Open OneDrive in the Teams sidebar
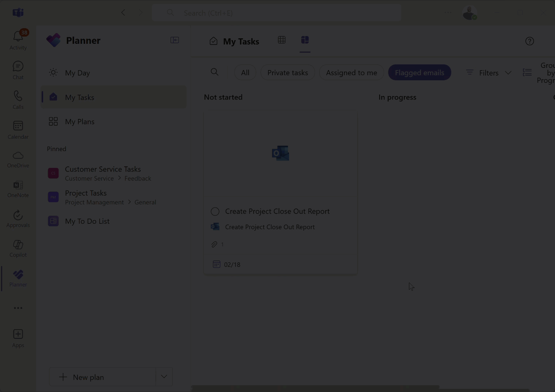The image size is (555, 392). click(18, 160)
